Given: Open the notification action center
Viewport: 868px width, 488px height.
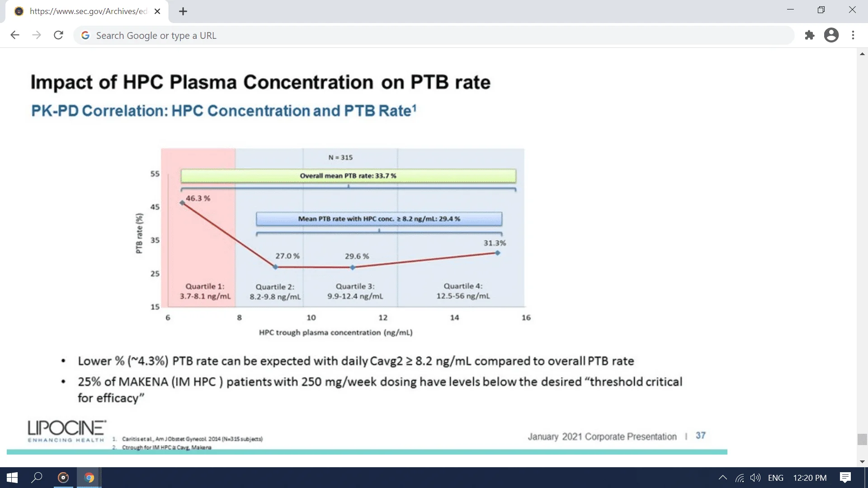Looking at the screenshot, I should click(845, 478).
